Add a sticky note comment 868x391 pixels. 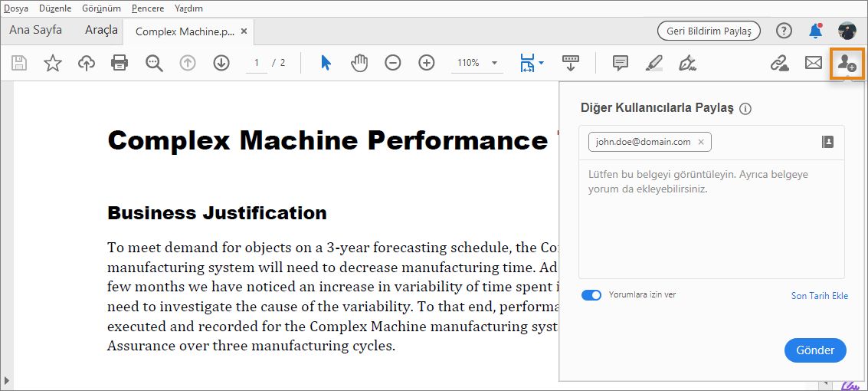(621, 63)
